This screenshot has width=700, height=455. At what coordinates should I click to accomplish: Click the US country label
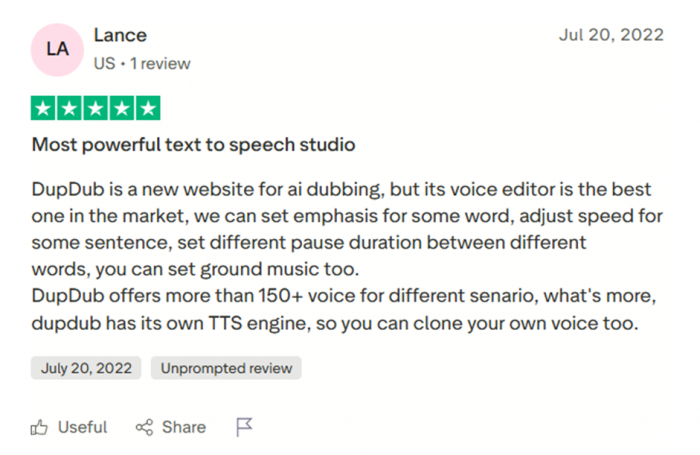click(104, 64)
